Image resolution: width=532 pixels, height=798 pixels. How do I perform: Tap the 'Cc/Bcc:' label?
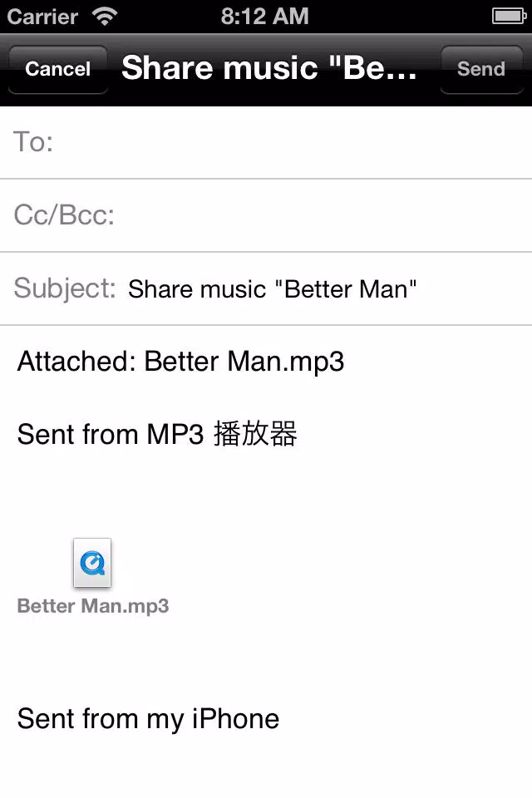64,215
